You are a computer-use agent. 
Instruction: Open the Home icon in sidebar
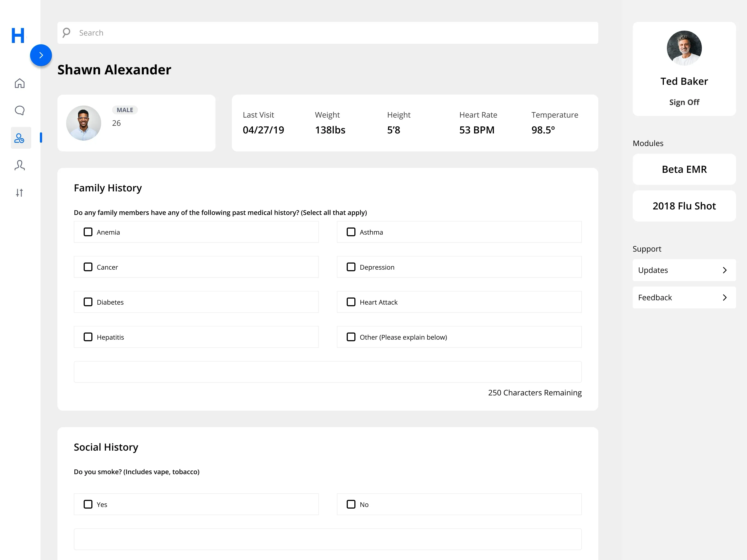pyautogui.click(x=20, y=83)
